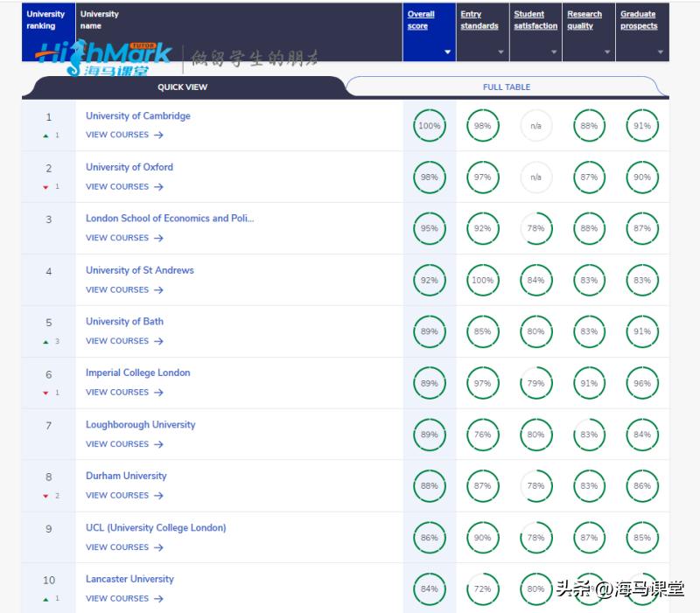Click Lancaster green up rank-change arrow
700x613 pixels.
(x=45, y=599)
